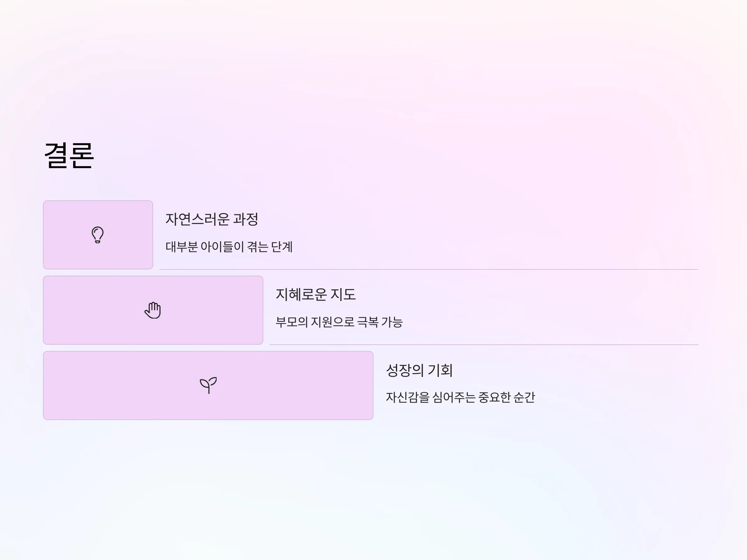Select the narrow pink box holding the lightbulb

tap(98, 235)
